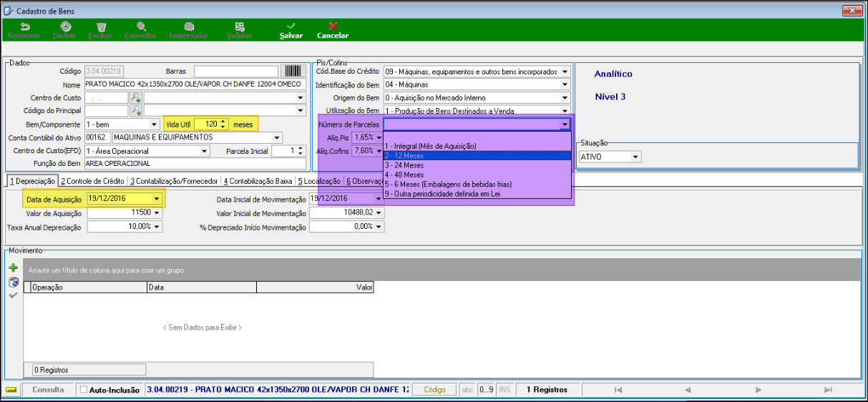Open the Alíq.Cofins percentage dropdown

pos(379,150)
